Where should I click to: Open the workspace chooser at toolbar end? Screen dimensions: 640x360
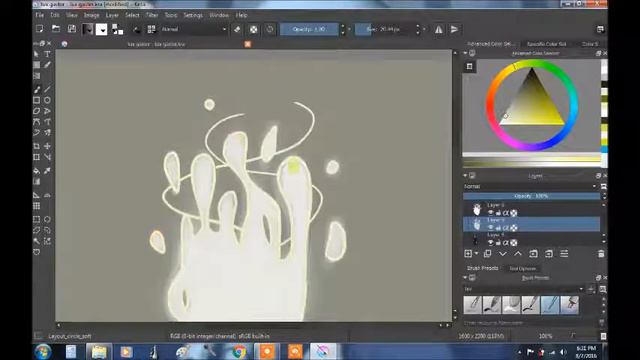pos(600,29)
